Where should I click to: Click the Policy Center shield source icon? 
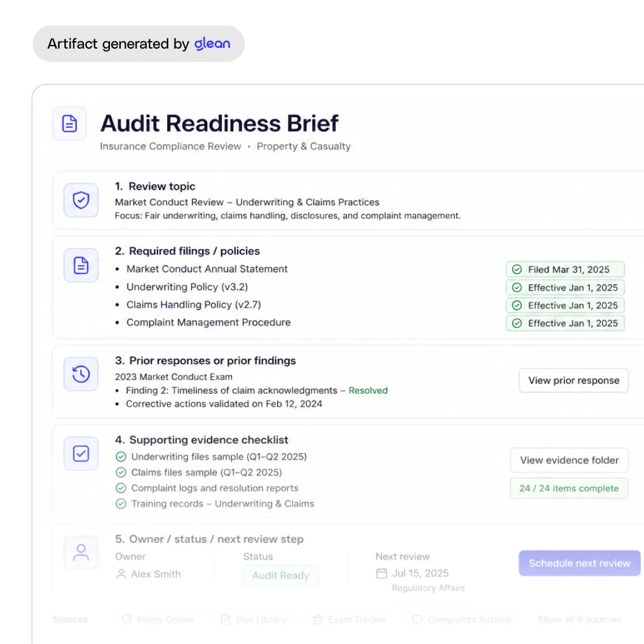(127, 619)
